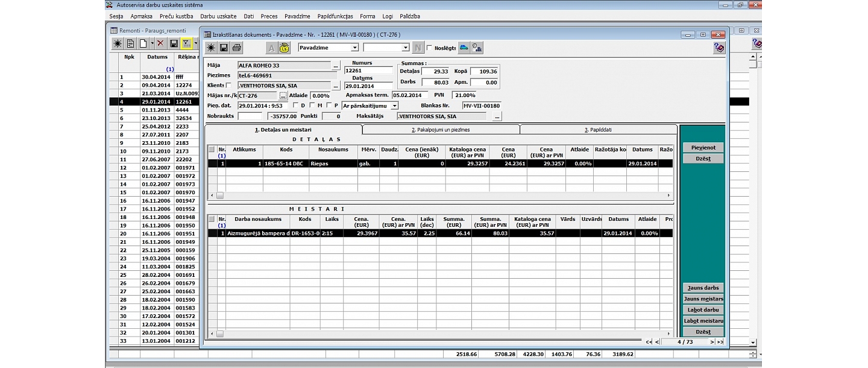Click the Pievienot button

pos(703,148)
